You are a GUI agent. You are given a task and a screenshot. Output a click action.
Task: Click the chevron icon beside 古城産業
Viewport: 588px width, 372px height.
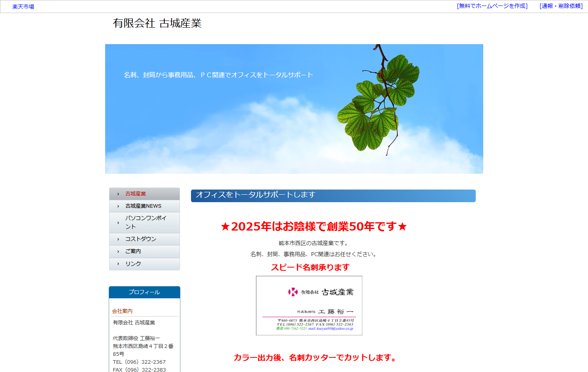tap(118, 193)
